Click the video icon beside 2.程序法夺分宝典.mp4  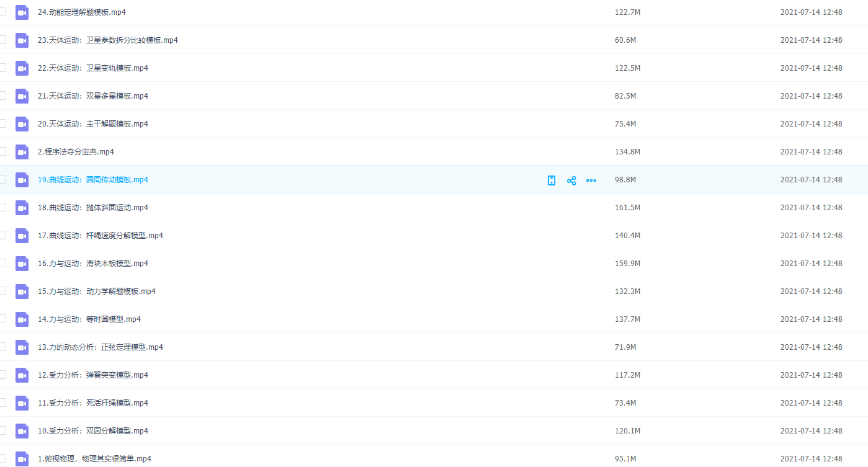[22, 152]
